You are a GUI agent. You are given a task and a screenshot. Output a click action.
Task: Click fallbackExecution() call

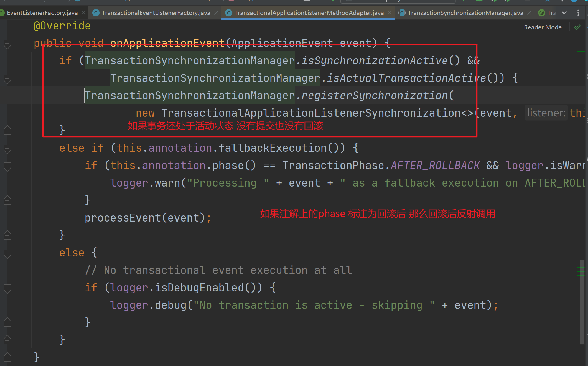281,148
